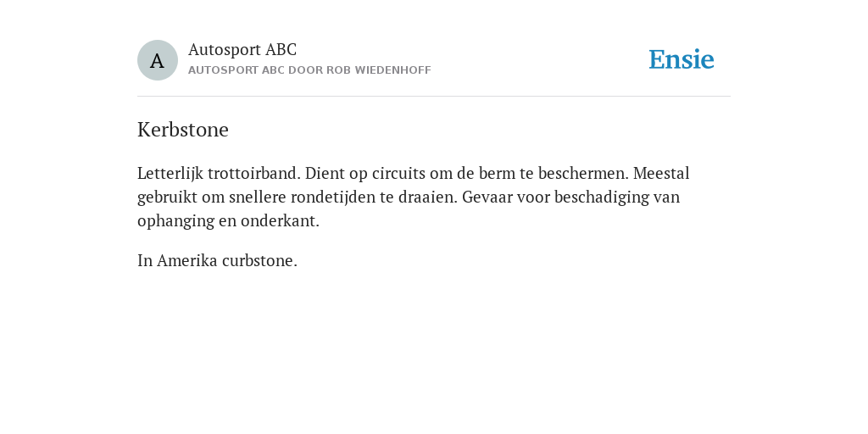Click the word 'Meestal' ending the first line
Screen dimensions: 868x434
[x=661, y=173]
